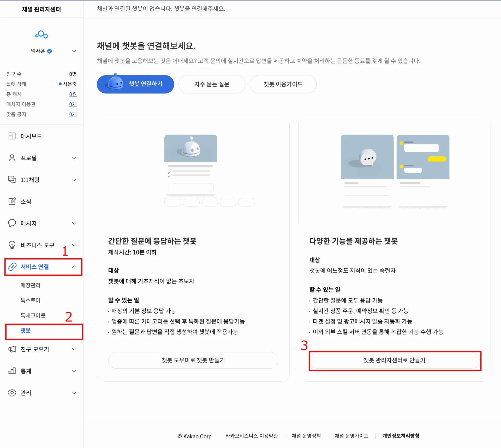Screen dimensions: 501x448
Task: Open the channel switcher chevron beside 넥사콘
Action: (74, 51)
